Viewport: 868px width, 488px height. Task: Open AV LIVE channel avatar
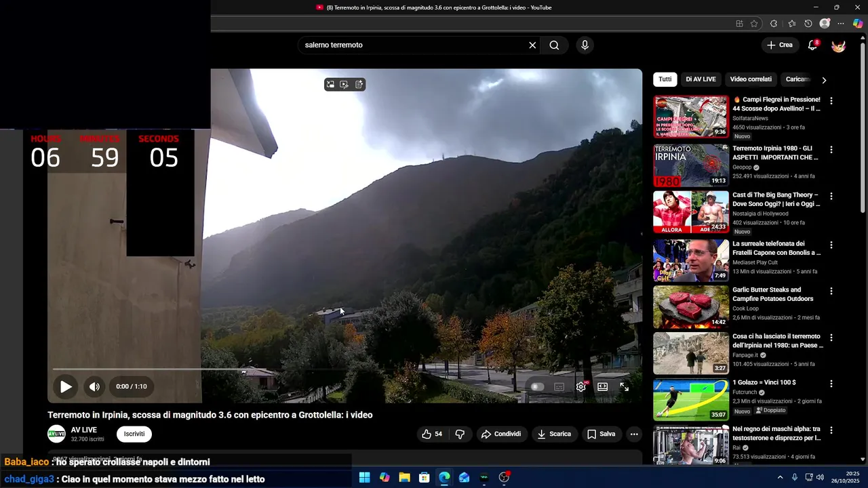tap(56, 434)
